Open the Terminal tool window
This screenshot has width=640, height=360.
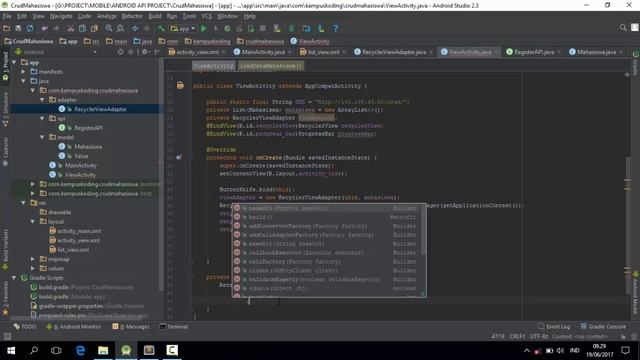click(x=174, y=327)
